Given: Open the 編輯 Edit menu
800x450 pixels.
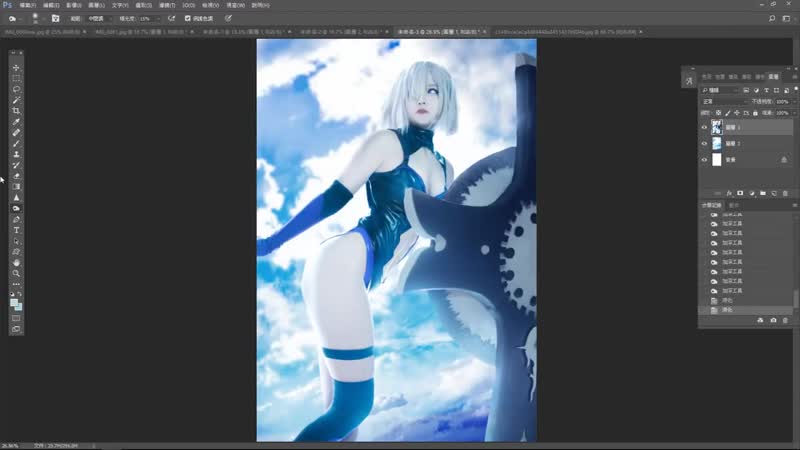Looking at the screenshot, I should 51,5.
